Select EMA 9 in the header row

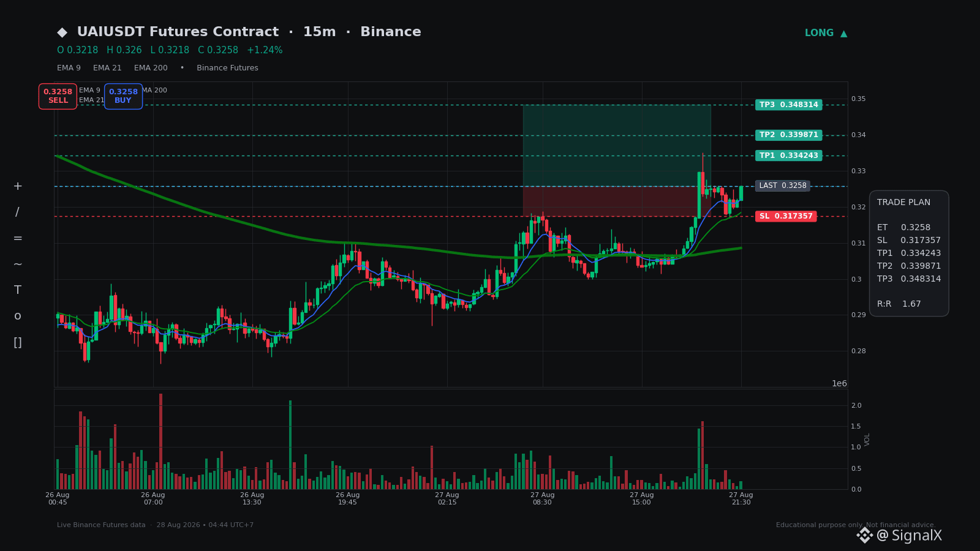tap(69, 68)
